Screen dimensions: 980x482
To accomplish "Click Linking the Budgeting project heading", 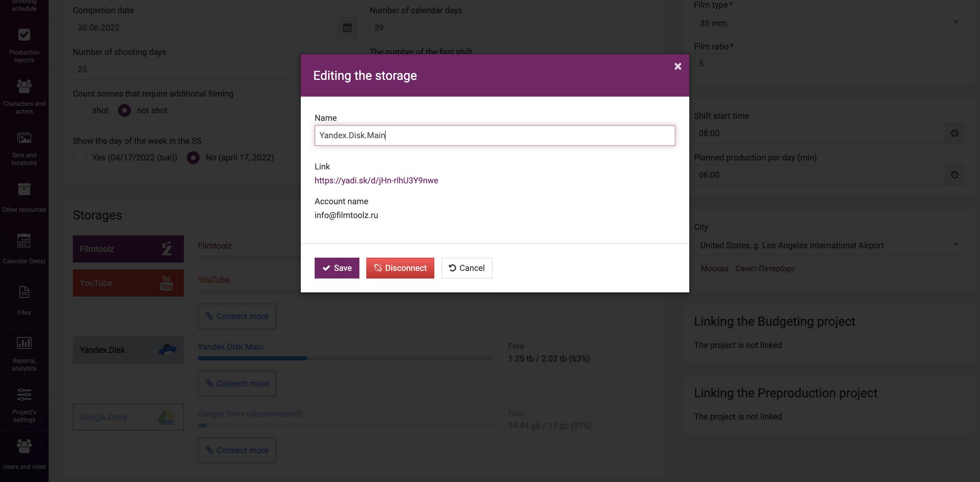I will (x=775, y=322).
